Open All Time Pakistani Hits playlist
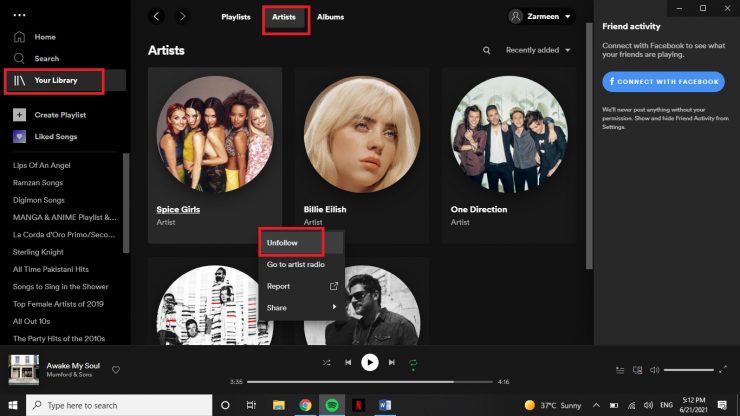 tap(50, 269)
